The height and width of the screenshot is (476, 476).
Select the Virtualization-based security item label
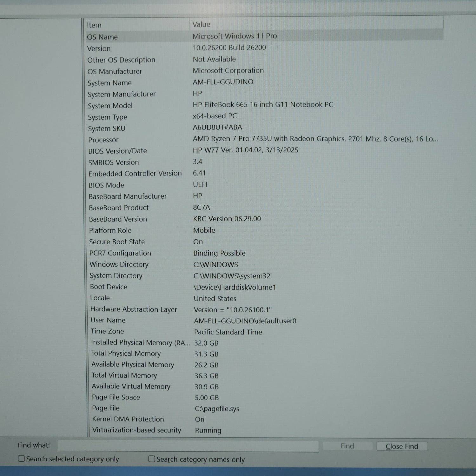pyautogui.click(x=136, y=430)
